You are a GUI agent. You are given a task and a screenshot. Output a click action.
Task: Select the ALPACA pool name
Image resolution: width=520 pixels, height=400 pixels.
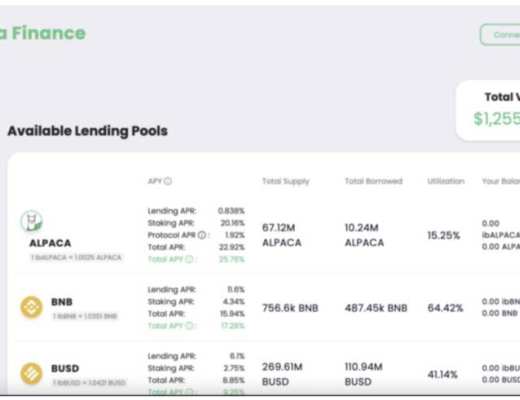click(50, 243)
